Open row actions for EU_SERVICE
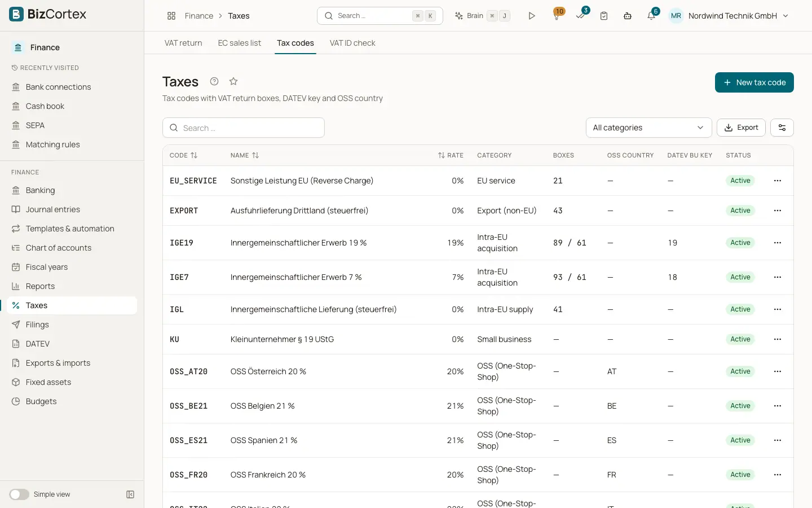 tap(778, 181)
